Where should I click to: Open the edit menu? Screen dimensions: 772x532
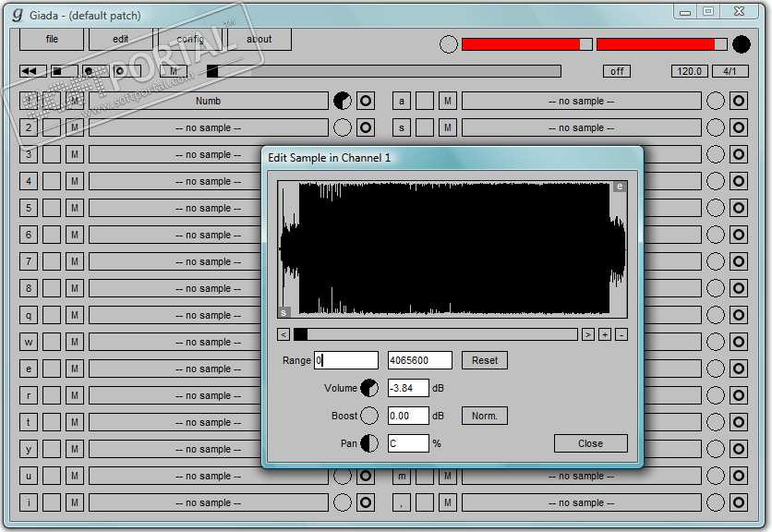121,39
